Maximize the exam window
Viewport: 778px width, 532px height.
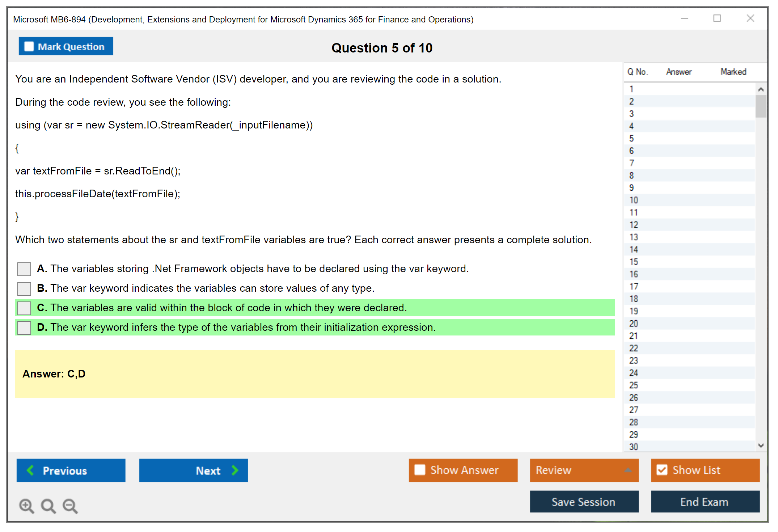717,18
